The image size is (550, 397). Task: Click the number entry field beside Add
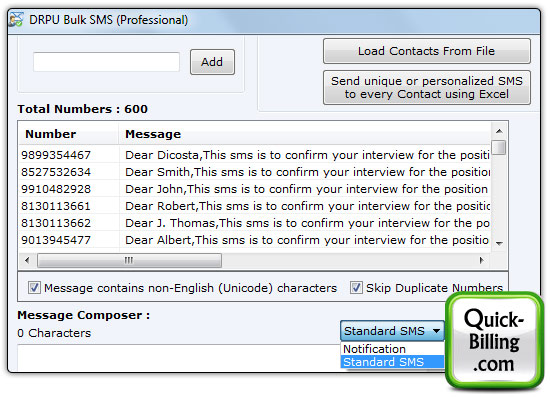[106, 62]
